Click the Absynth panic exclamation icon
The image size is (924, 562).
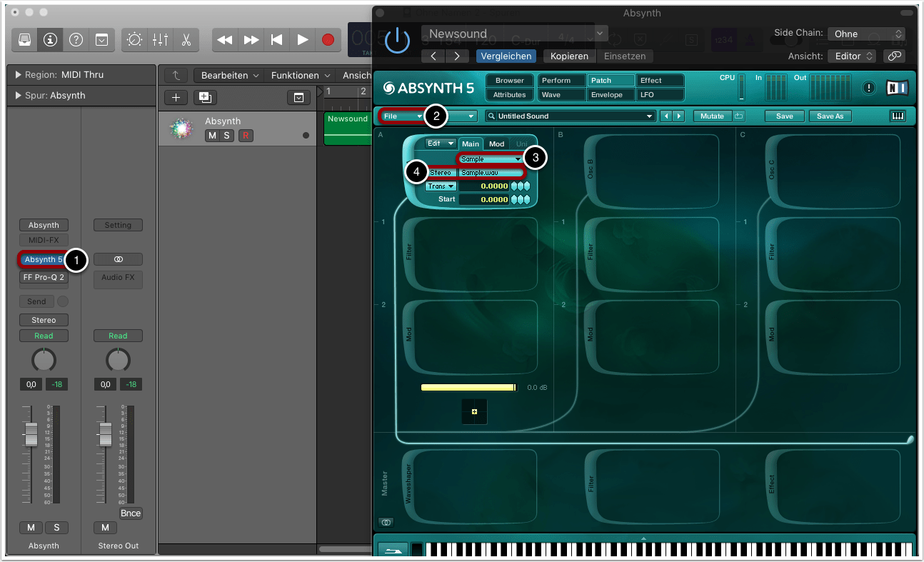(868, 88)
